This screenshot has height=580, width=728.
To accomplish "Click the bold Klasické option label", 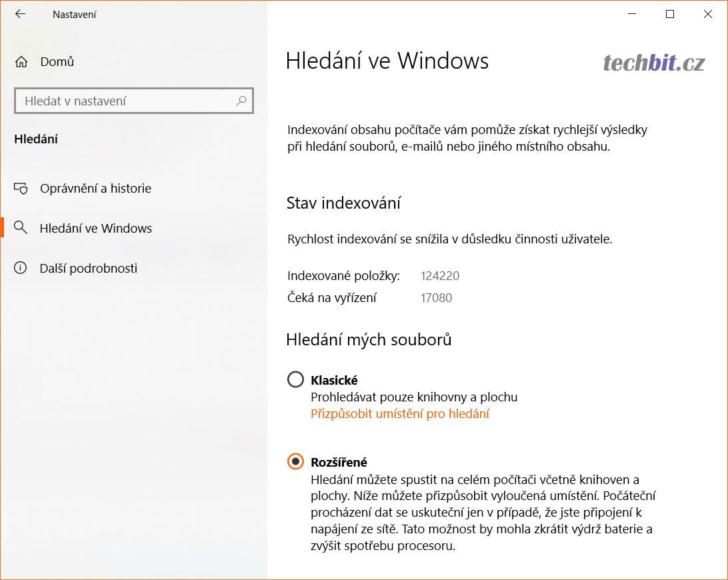I will click(x=334, y=380).
